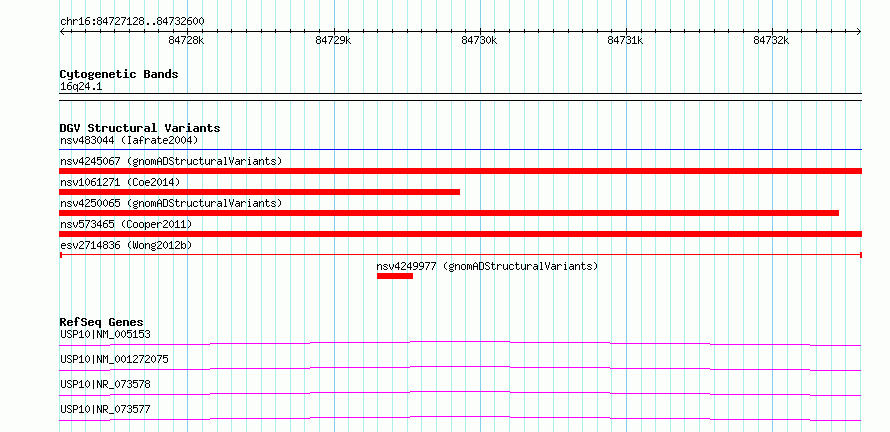Select the Cytogenetic Bands track title
This screenshot has width=890, height=432.
[x=119, y=74]
